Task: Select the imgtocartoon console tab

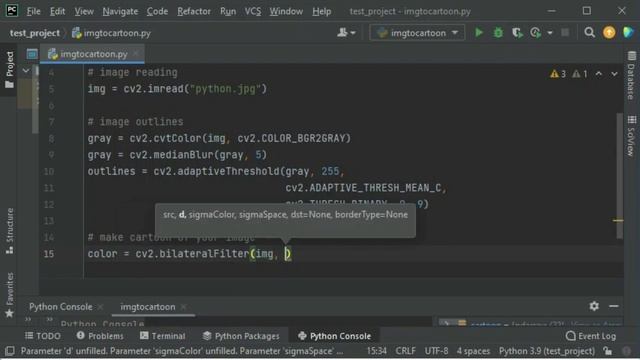Action: [147, 307]
